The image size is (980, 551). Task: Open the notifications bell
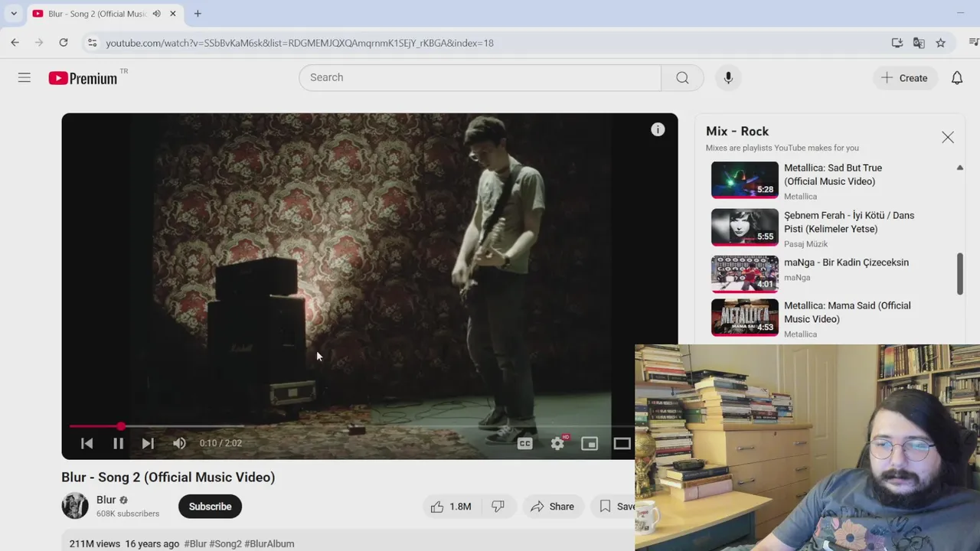tap(957, 78)
